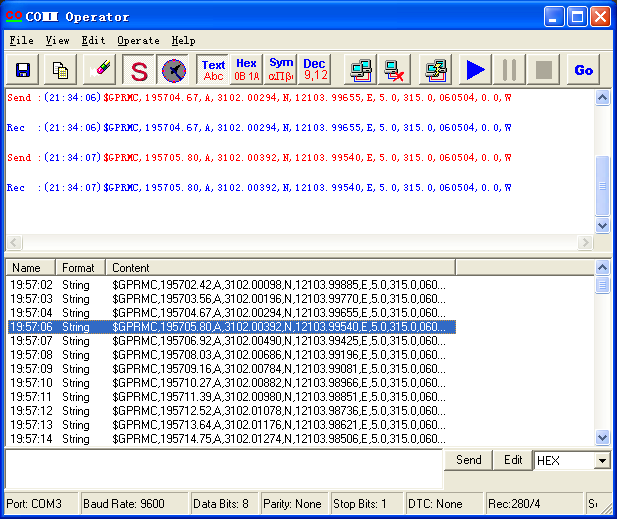Image resolution: width=617 pixels, height=519 pixels.
Task: Click the Save (floppy disk) toolbar icon
Action: (x=23, y=70)
